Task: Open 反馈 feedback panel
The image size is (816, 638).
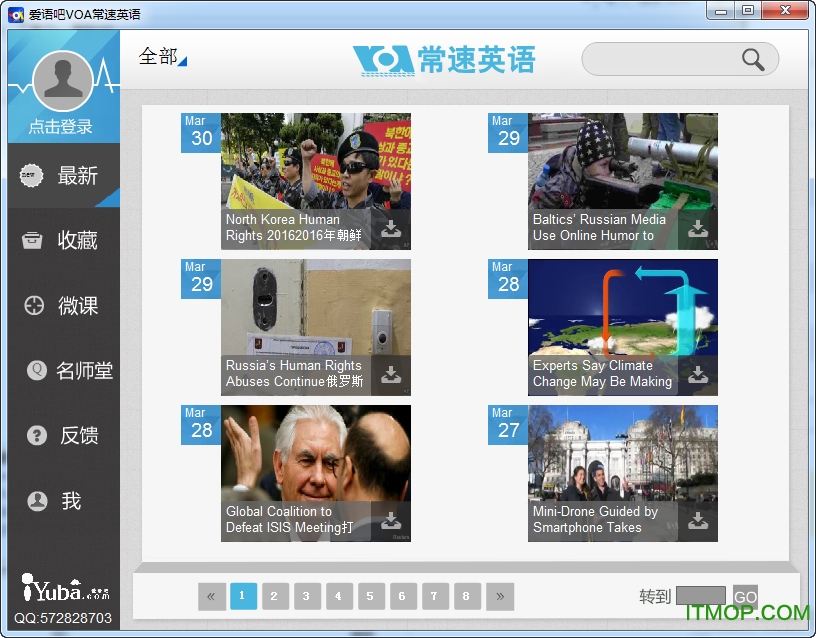Action: pos(64,436)
